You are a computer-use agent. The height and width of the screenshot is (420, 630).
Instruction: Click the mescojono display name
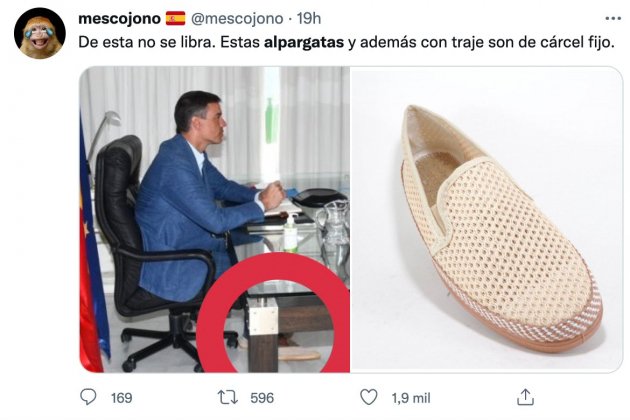coord(119,18)
